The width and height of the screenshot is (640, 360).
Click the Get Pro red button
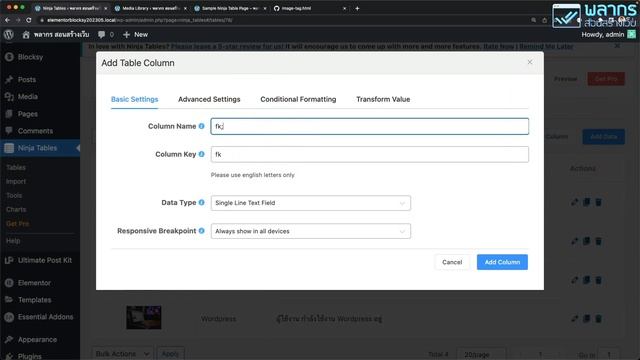pos(606,79)
